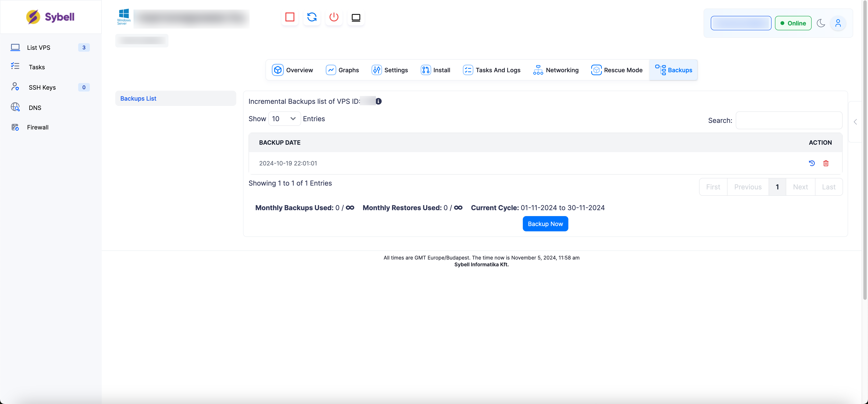
Task: Click the Backup Now button
Action: pos(545,224)
